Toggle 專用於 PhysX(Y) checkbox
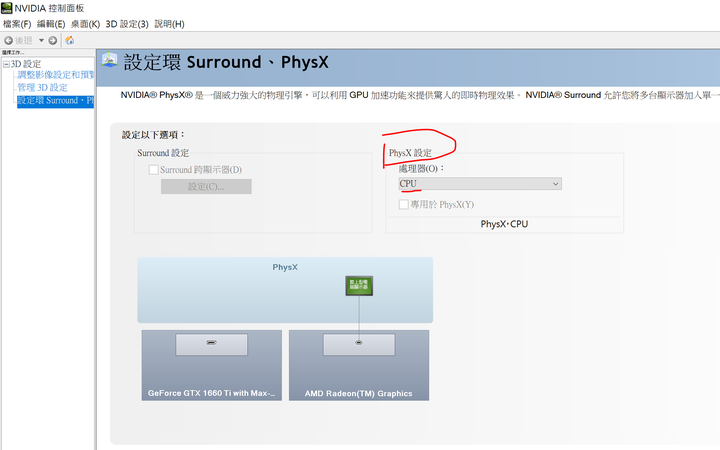 coord(404,204)
